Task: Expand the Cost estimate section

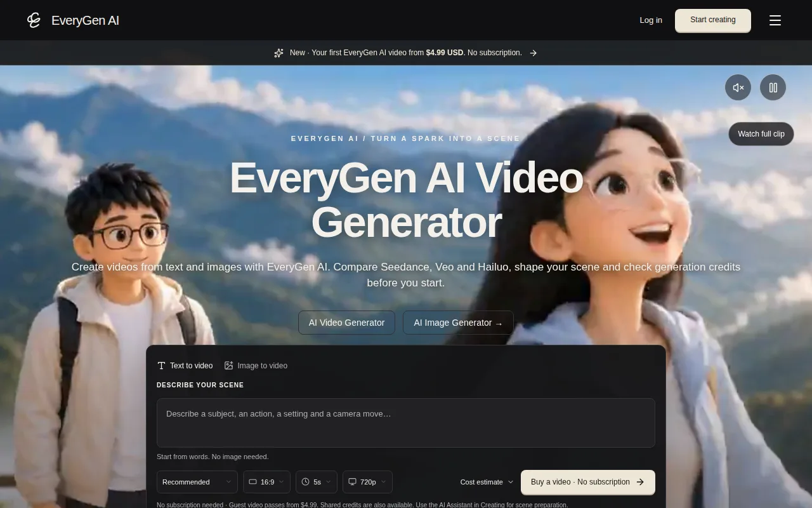Action: click(x=487, y=482)
